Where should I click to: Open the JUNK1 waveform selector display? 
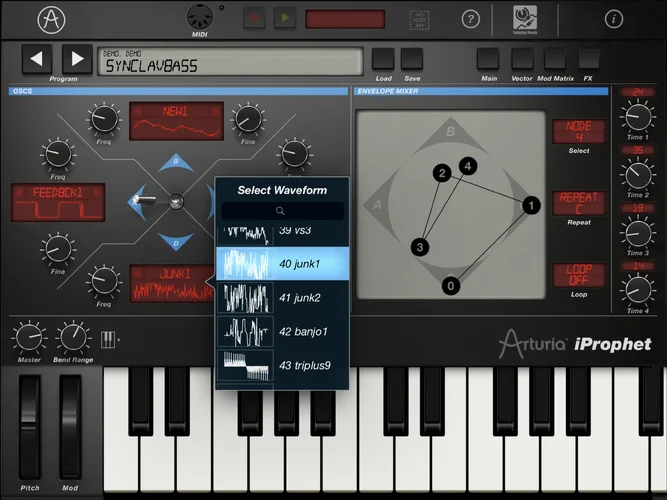pos(172,284)
